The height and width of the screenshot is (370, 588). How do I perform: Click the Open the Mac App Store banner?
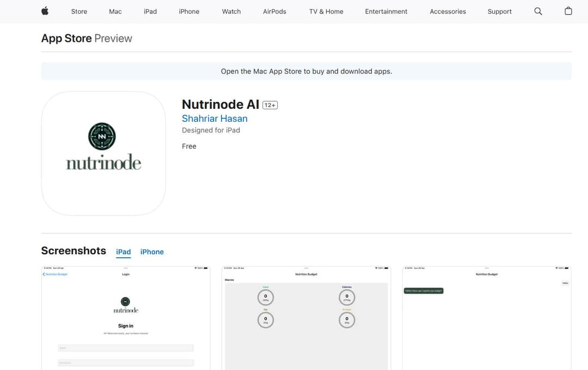click(x=307, y=71)
